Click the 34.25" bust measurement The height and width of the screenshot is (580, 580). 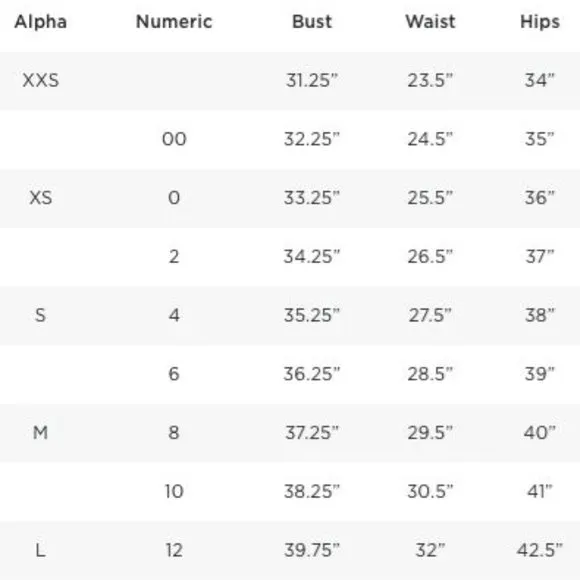click(312, 256)
